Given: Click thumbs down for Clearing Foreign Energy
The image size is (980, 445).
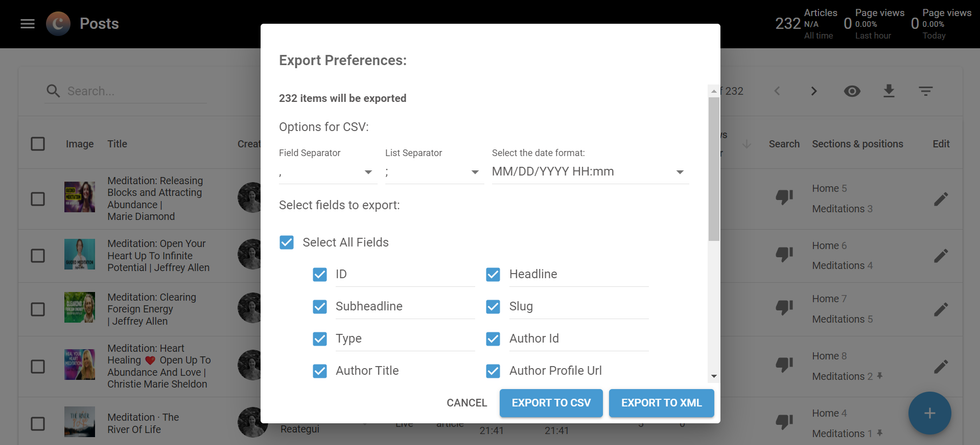Looking at the screenshot, I should [x=784, y=307].
